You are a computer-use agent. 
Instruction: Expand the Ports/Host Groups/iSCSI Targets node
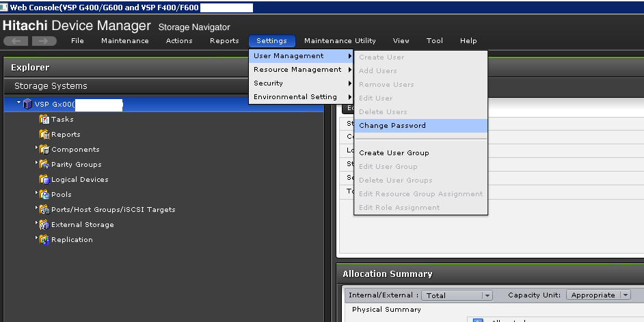coord(36,207)
